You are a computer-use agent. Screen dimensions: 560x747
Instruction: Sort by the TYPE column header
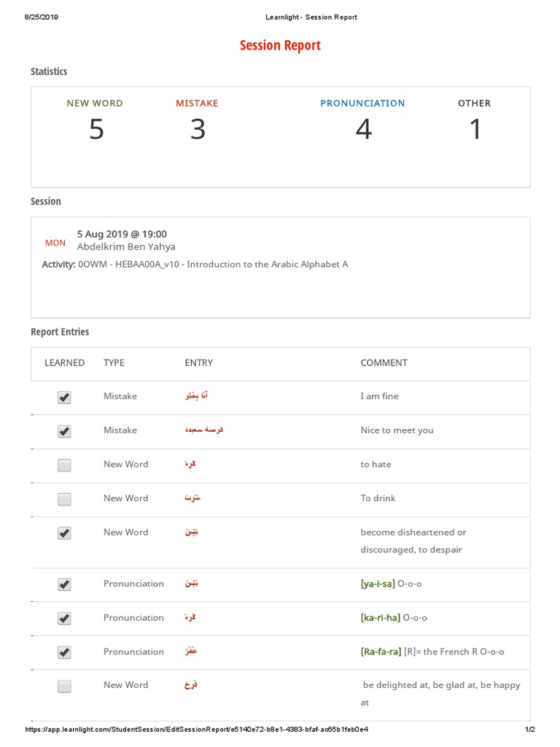pyautogui.click(x=114, y=363)
